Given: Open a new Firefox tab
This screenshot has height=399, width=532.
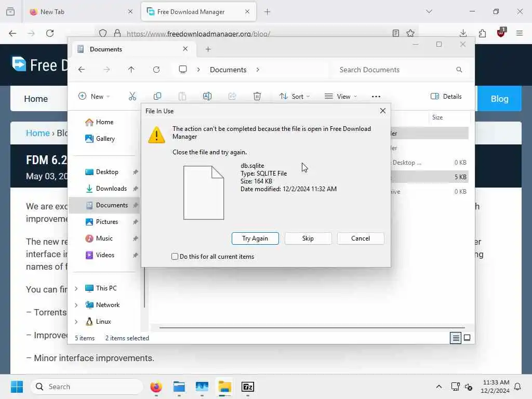Looking at the screenshot, I should [x=268, y=11].
